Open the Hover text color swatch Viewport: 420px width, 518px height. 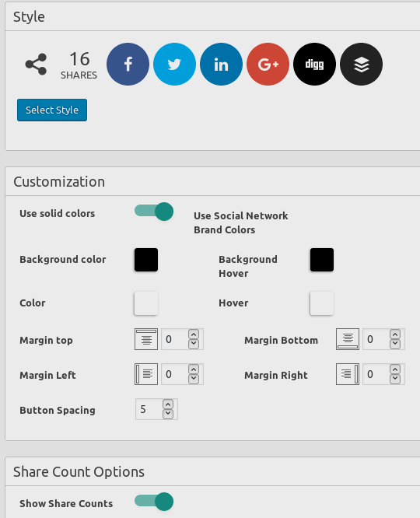pos(322,303)
